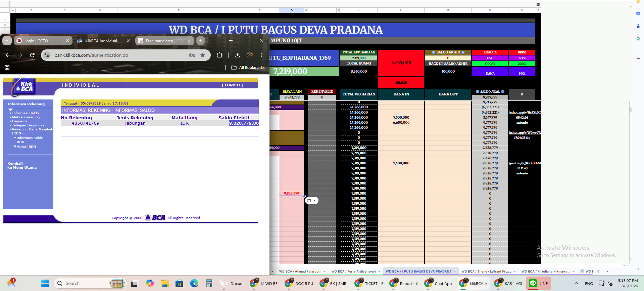The image size is (644, 291).
Task: Close the Freeimage.host tab
Action: coord(189,41)
